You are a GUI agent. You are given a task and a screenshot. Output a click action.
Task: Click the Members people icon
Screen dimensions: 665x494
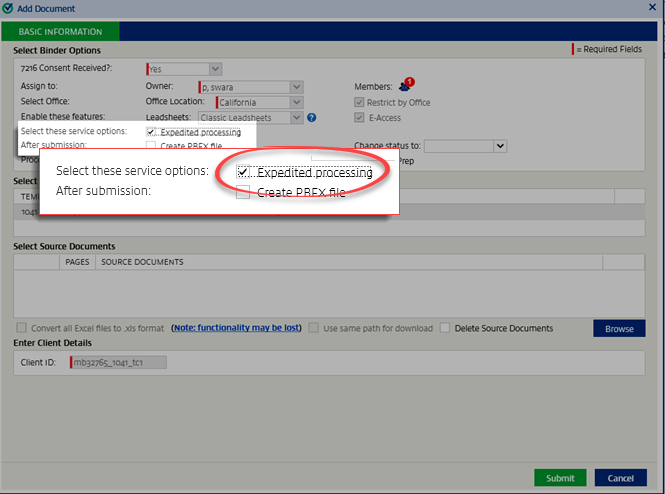(x=404, y=85)
